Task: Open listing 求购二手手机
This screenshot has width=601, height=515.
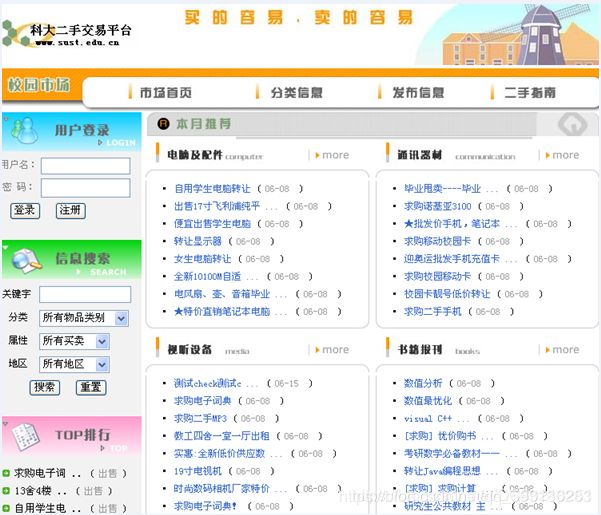Action: click(433, 312)
